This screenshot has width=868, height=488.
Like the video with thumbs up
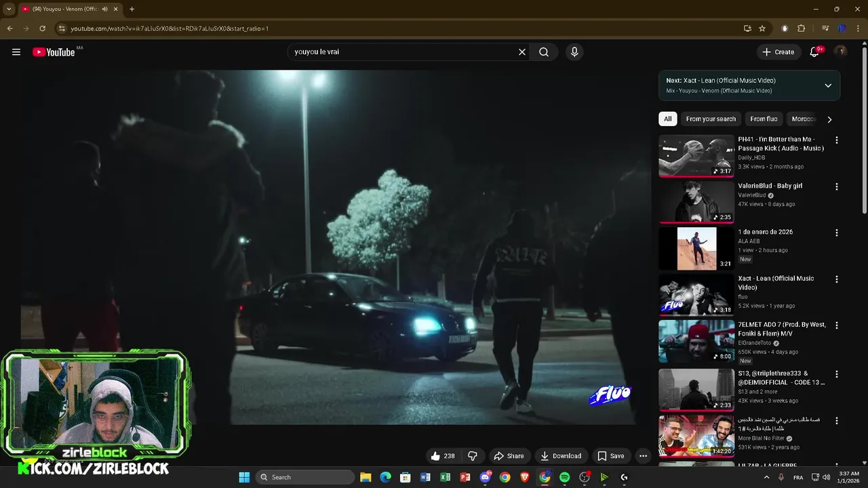(x=443, y=456)
